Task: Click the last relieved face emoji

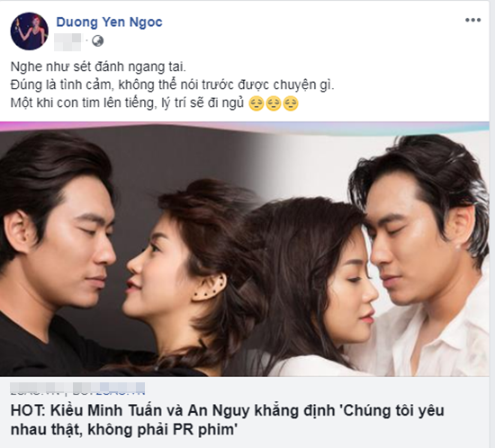Action: (291, 103)
